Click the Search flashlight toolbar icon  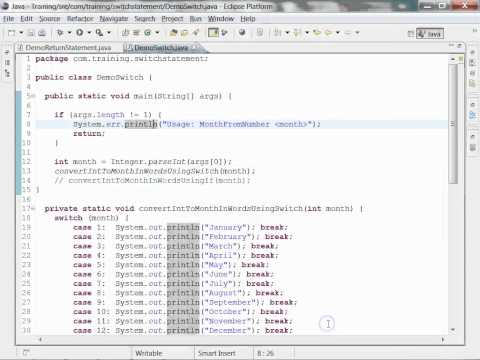pos(196,33)
